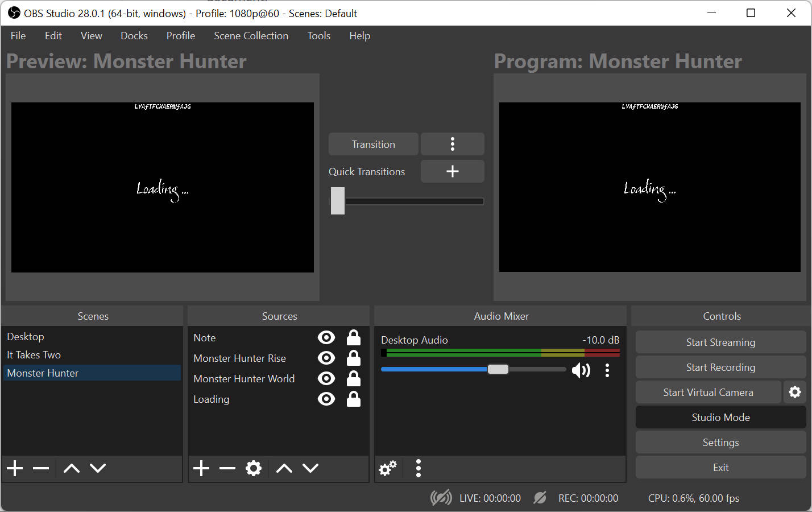The width and height of the screenshot is (812, 512).
Task: Open source properties via the gear icon
Action: 254,468
